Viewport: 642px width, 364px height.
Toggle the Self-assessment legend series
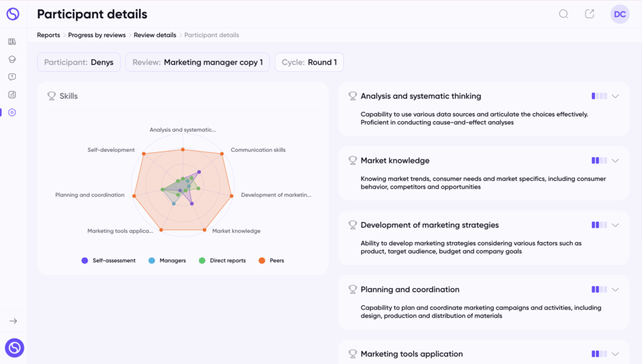tap(108, 261)
